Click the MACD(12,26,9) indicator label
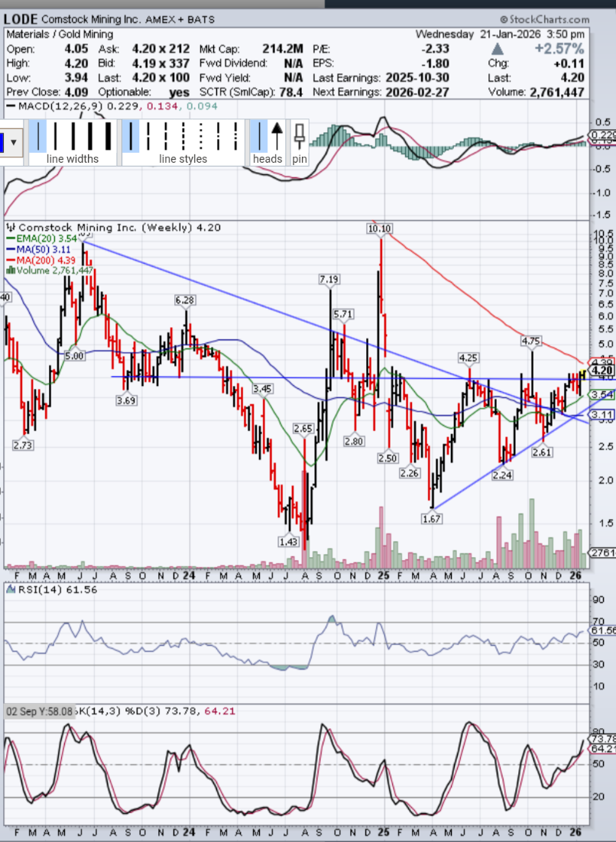This screenshot has height=842, width=616. [x=60, y=105]
